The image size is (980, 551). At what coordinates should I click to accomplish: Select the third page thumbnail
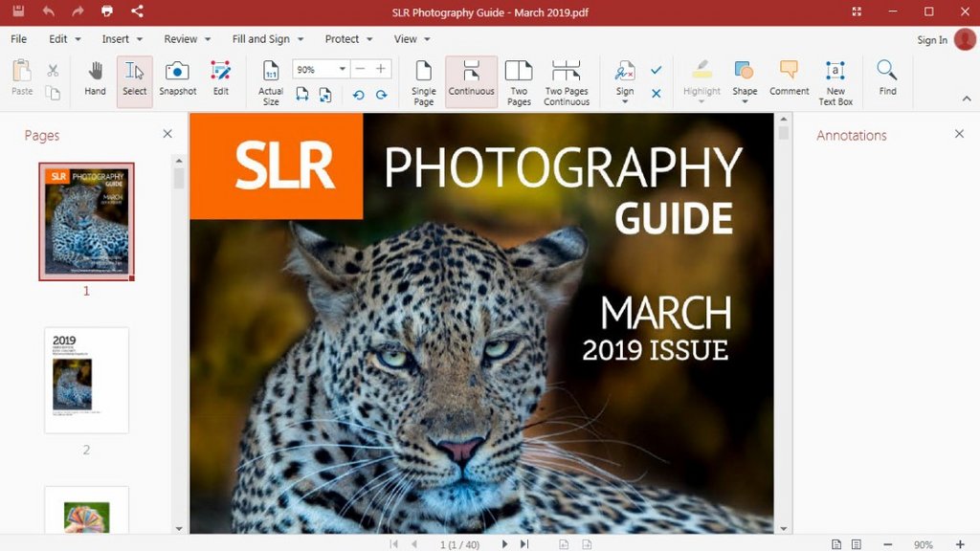[x=86, y=510]
